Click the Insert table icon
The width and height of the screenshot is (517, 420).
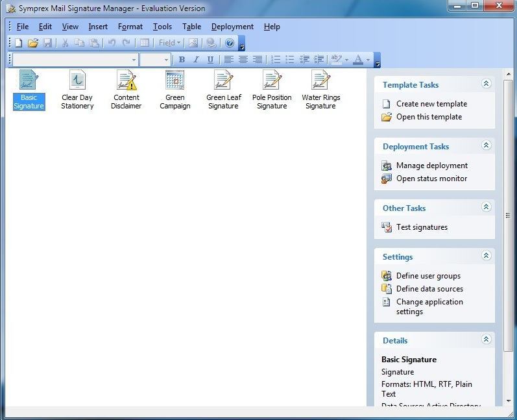[145, 43]
